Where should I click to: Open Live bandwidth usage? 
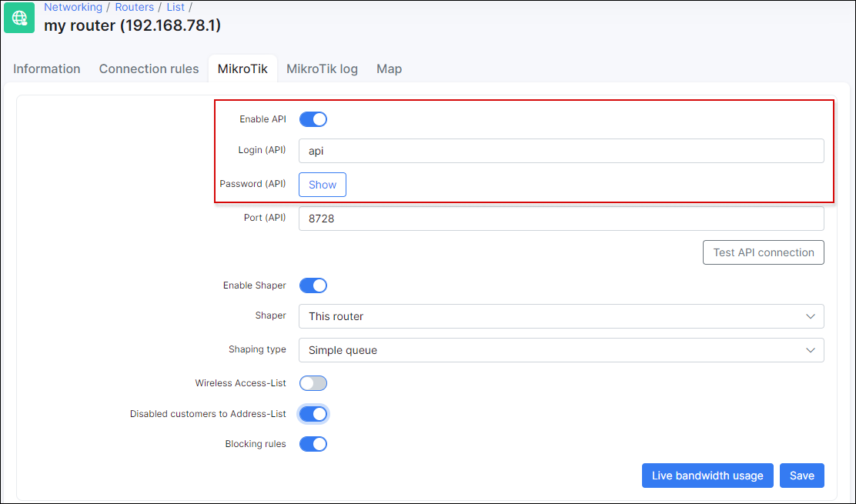pos(707,476)
